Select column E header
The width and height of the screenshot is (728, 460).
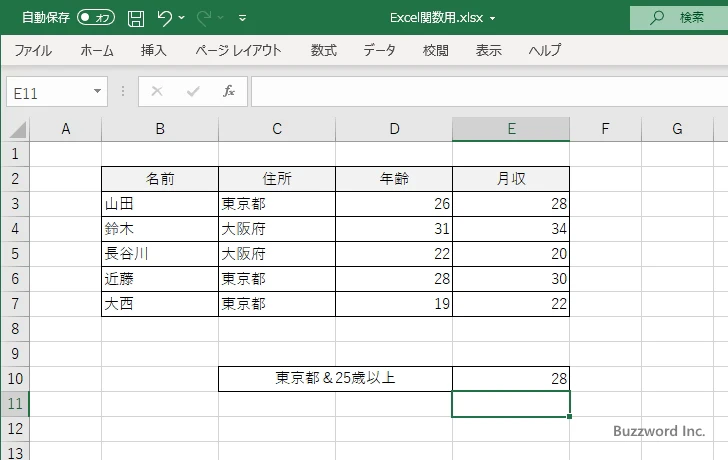pos(511,129)
